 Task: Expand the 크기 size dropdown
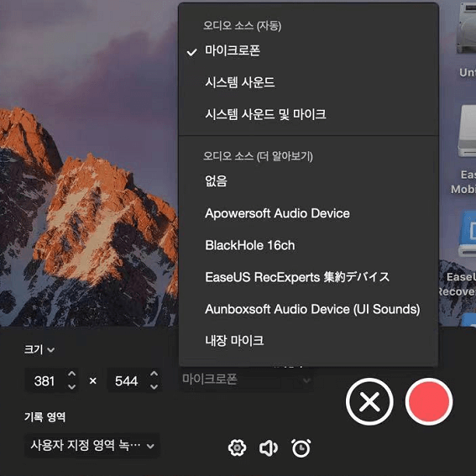click(x=39, y=350)
